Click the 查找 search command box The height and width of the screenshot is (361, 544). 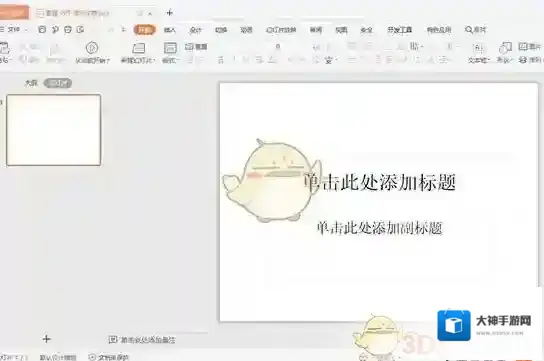[x=476, y=30]
